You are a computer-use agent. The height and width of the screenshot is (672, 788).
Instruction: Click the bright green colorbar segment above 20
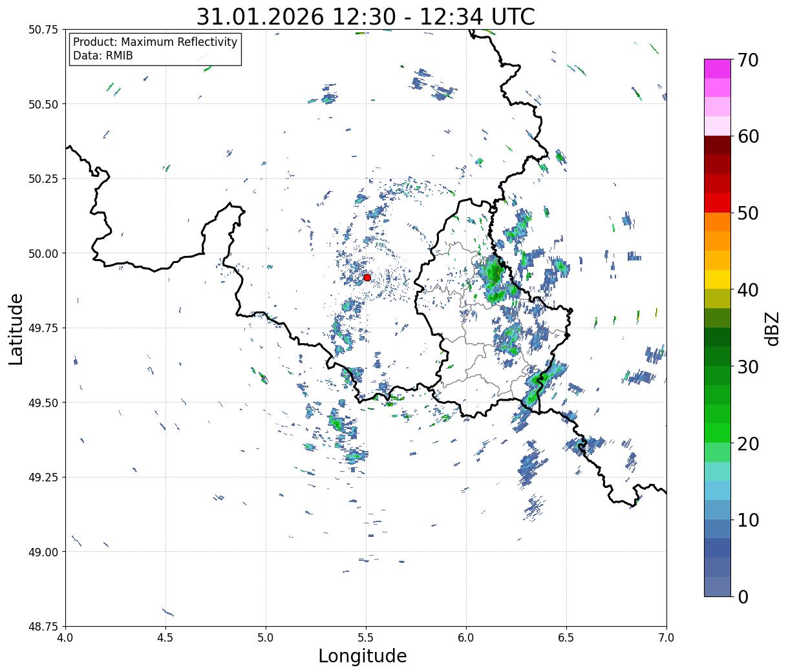pos(718,433)
